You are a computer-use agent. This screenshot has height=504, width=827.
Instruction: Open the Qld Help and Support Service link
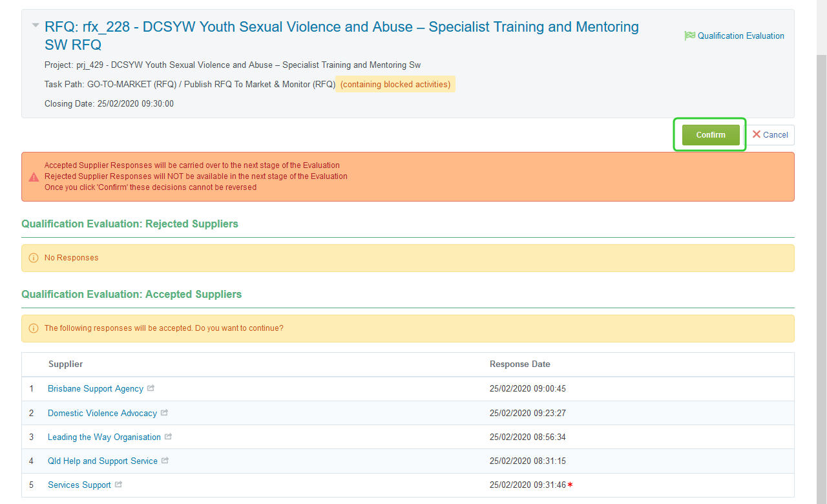click(102, 461)
